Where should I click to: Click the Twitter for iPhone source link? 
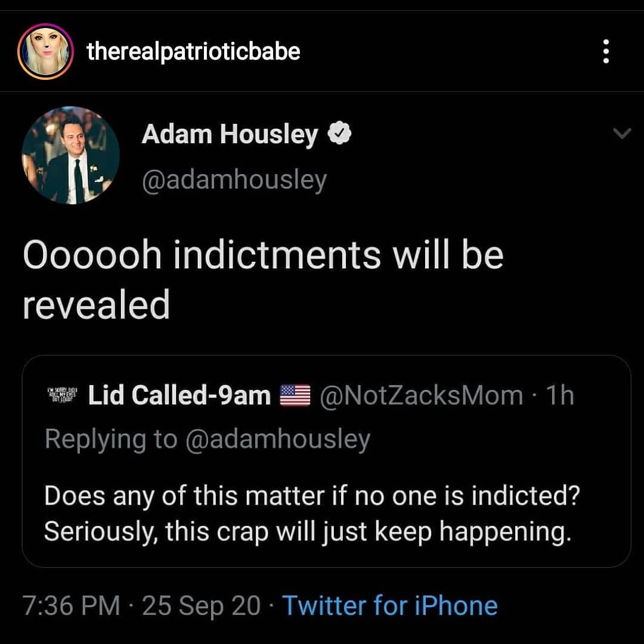(389, 606)
